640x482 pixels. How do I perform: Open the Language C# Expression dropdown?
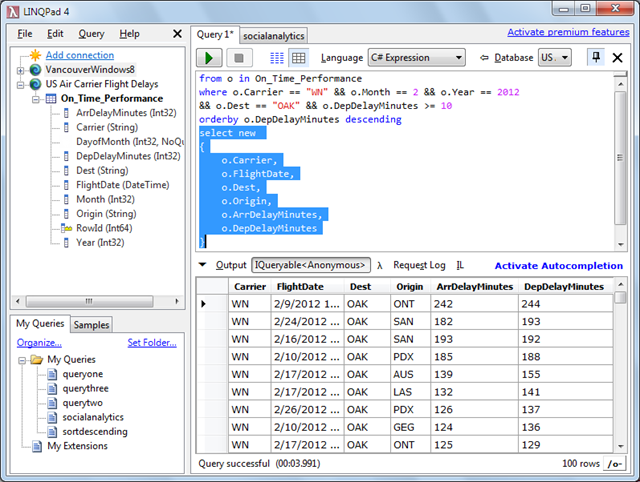(417, 58)
